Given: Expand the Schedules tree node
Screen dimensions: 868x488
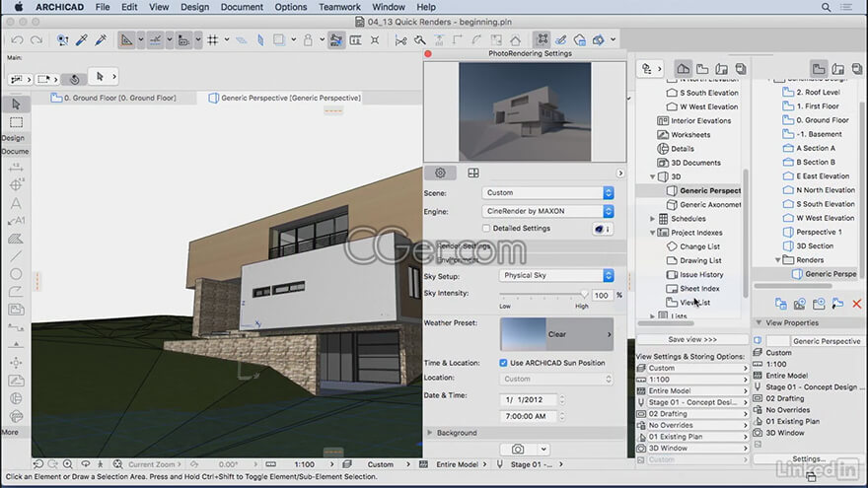Looking at the screenshot, I should pos(653,219).
